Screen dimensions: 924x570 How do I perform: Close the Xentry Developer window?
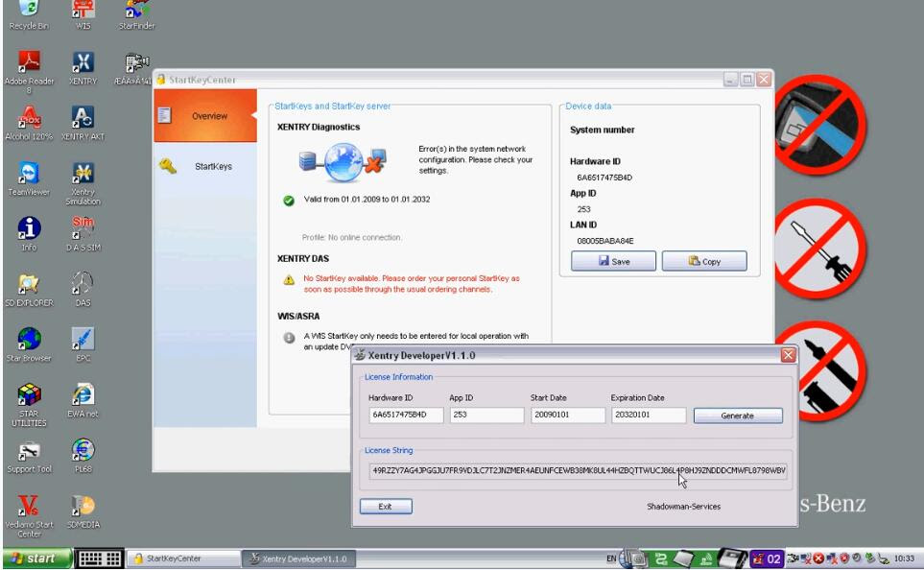click(788, 355)
